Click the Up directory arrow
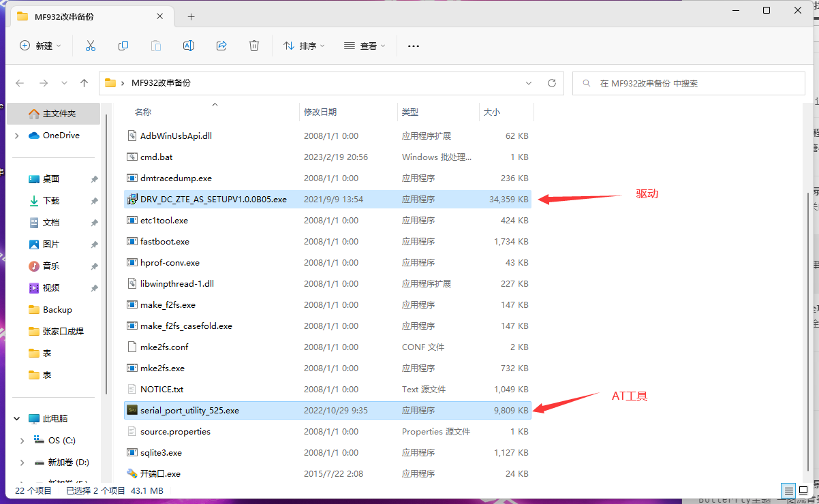Screen dimensions: 819x504 pos(84,83)
